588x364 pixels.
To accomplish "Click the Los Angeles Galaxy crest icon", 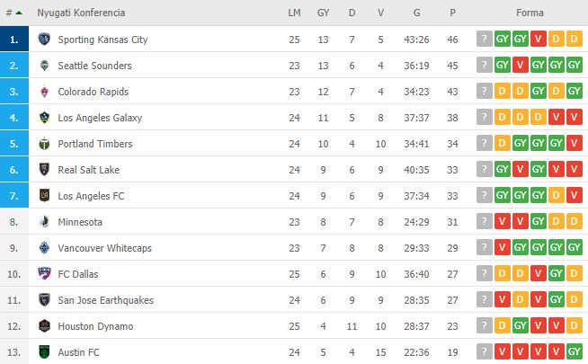I will [44, 118].
